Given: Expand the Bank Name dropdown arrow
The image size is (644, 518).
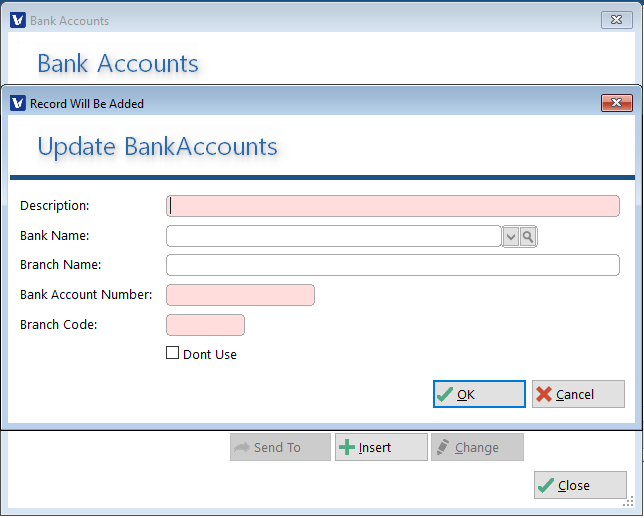Looking at the screenshot, I should (511, 236).
